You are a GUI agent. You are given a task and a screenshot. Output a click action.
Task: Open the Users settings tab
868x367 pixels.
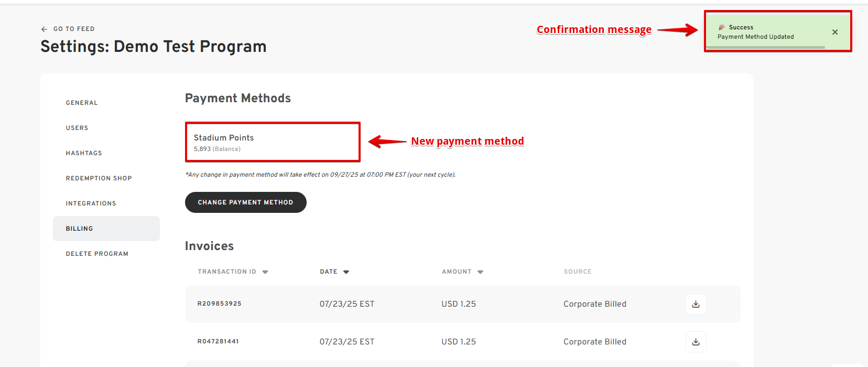point(77,128)
